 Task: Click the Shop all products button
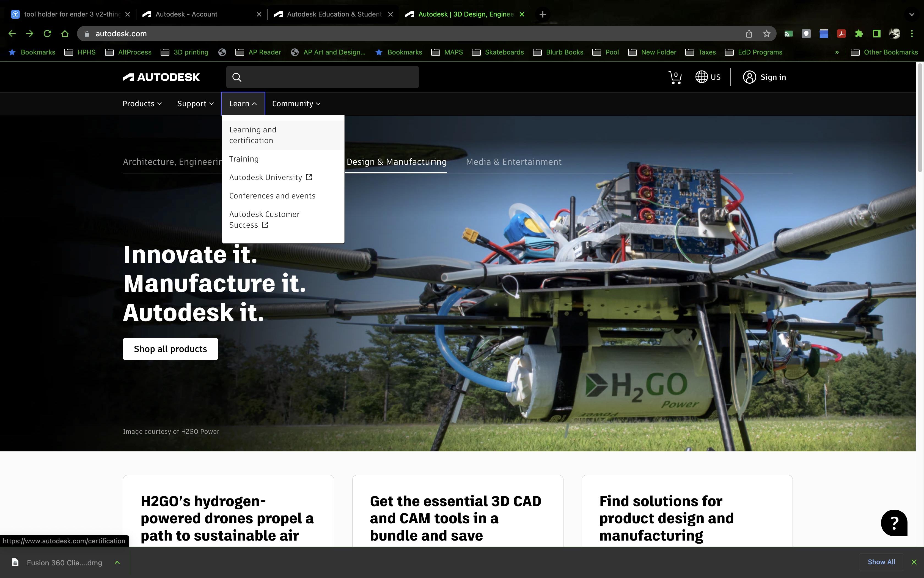pos(170,349)
